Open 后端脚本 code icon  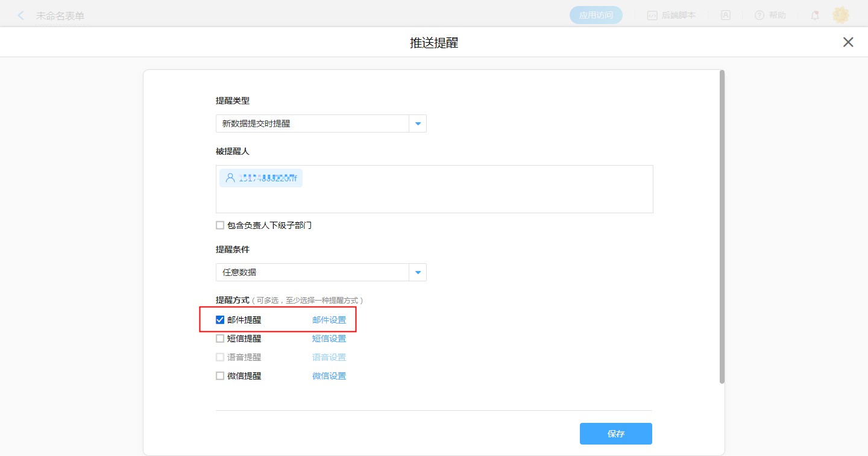pyautogui.click(x=652, y=16)
